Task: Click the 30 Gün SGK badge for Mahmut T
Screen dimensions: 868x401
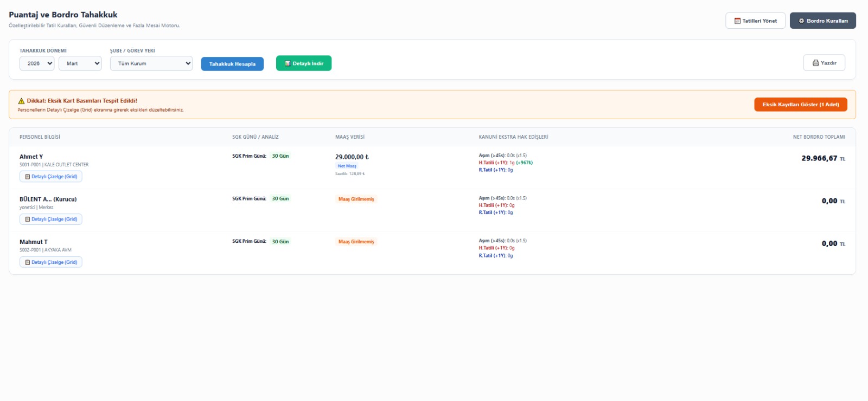Action: coord(280,242)
